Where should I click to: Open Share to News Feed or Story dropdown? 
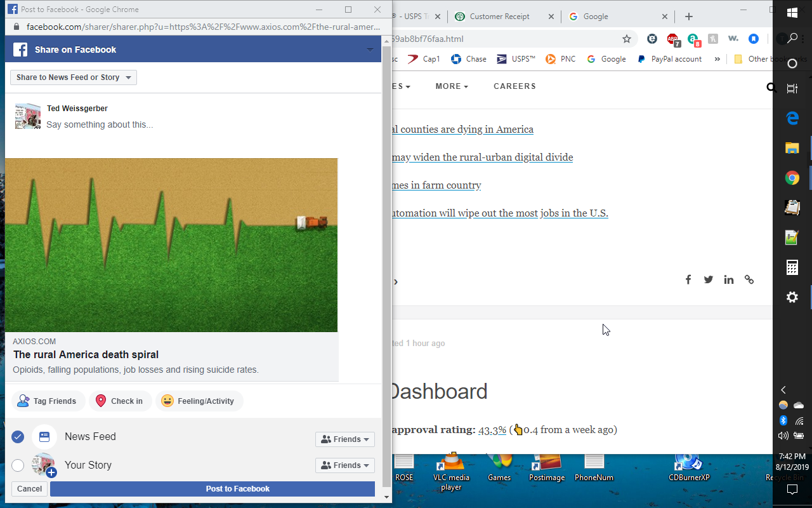pyautogui.click(x=74, y=77)
